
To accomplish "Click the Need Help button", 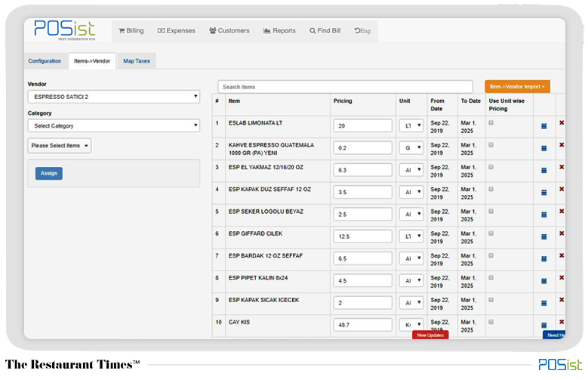I will click(x=554, y=335).
